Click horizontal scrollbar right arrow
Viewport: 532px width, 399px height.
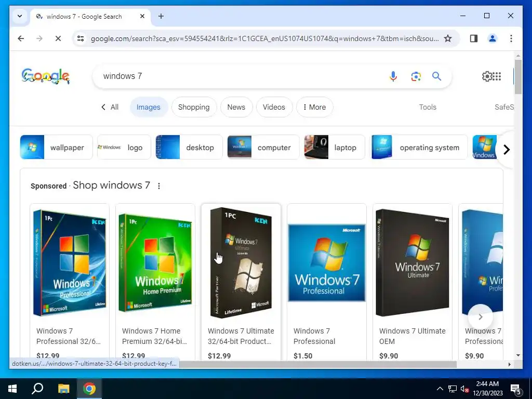click(509, 364)
